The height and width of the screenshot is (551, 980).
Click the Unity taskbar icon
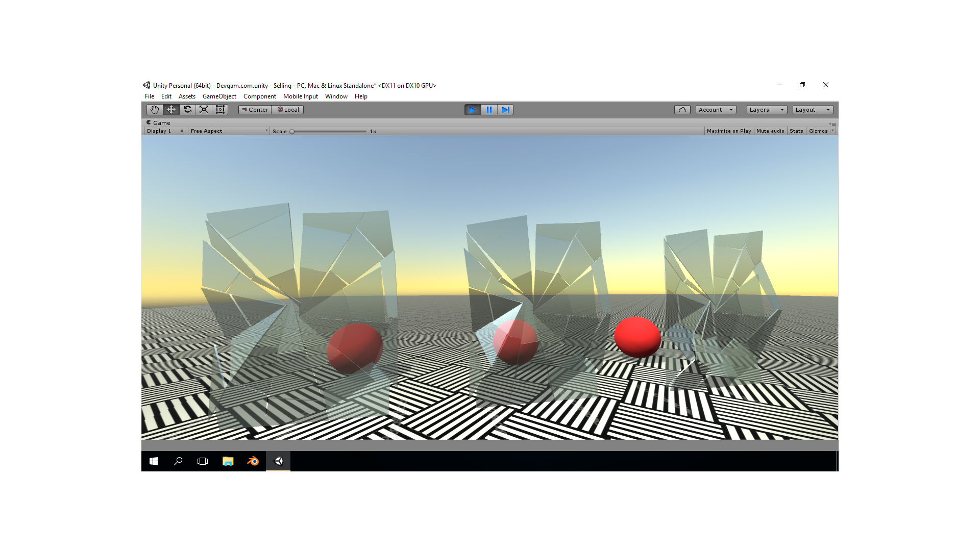click(278, 461)
